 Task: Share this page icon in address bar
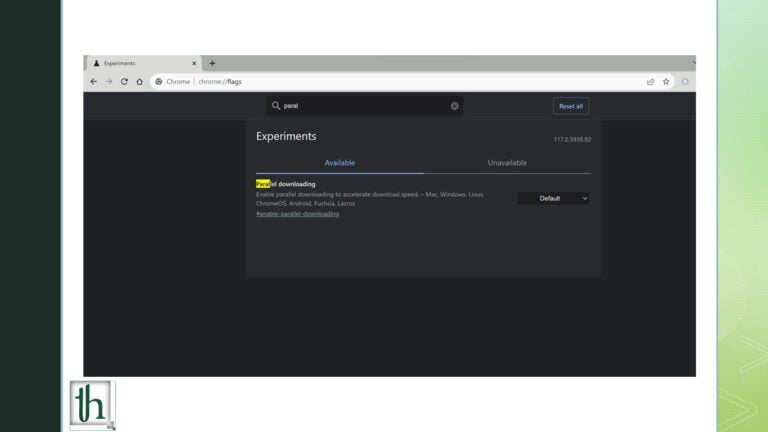click(650, 82)
